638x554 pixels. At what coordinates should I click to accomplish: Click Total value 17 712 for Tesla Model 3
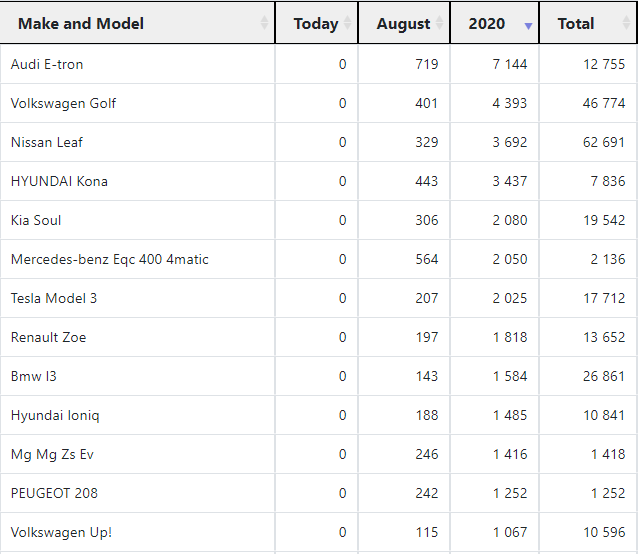pyautogui.click(x=604, y=299)
